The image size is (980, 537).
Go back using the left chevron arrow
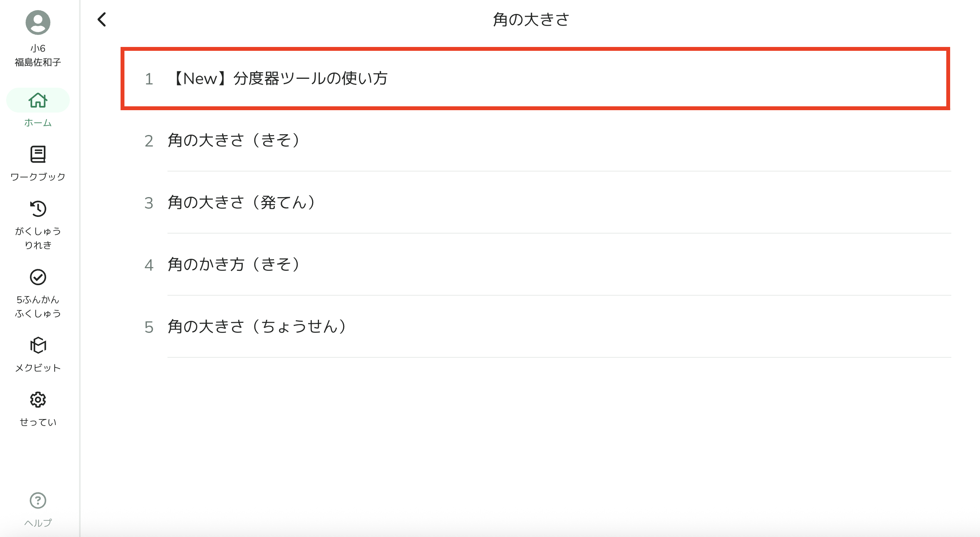coord(102,19)
